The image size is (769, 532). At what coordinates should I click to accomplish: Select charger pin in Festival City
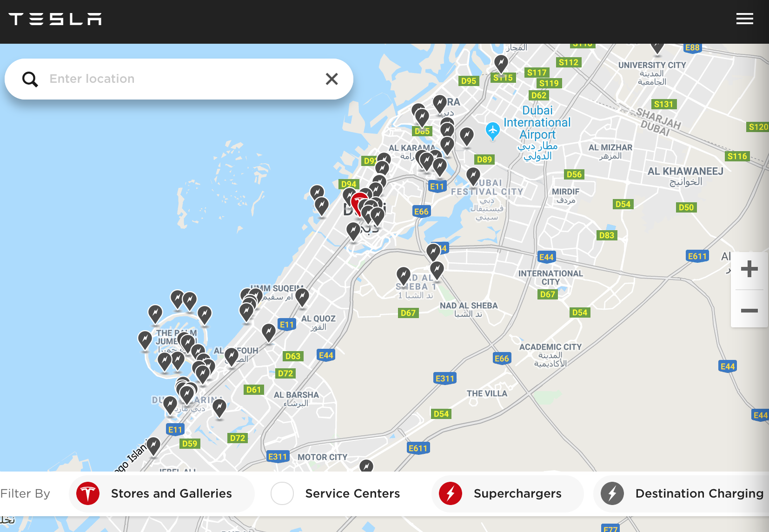pyautogui.click(x=473, y=175)
